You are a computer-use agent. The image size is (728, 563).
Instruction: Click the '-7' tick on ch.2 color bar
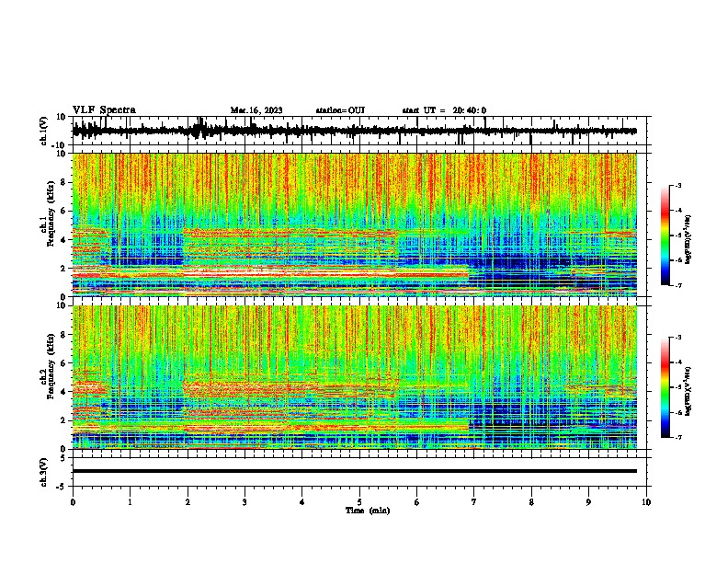[x=677, y=437]
